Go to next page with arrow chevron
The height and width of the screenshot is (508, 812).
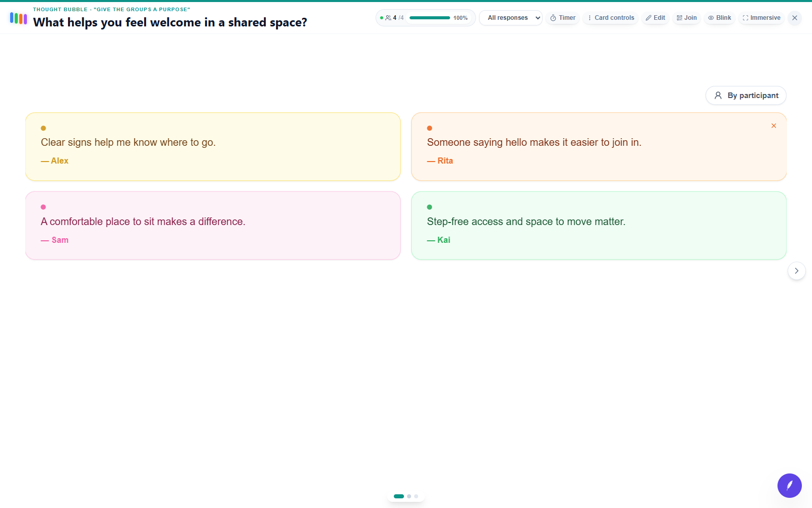pyautogui.click(x=797, y=271)
